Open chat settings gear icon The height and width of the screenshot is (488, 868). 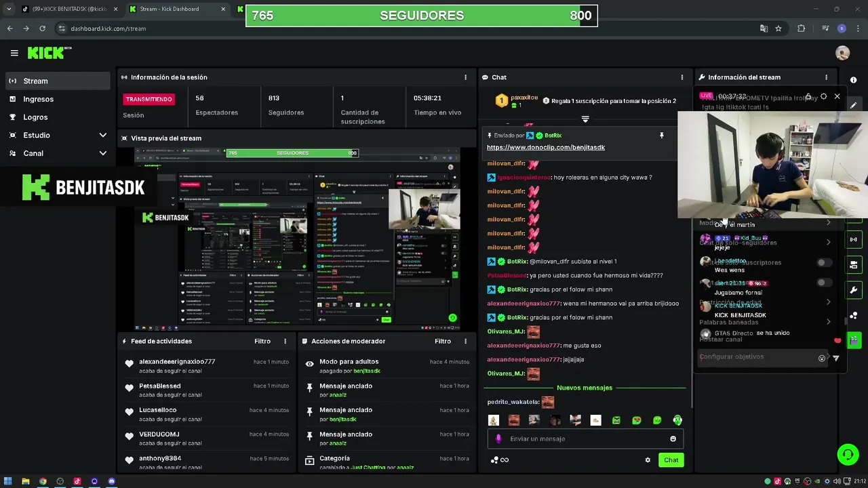(x=648, y=460)
